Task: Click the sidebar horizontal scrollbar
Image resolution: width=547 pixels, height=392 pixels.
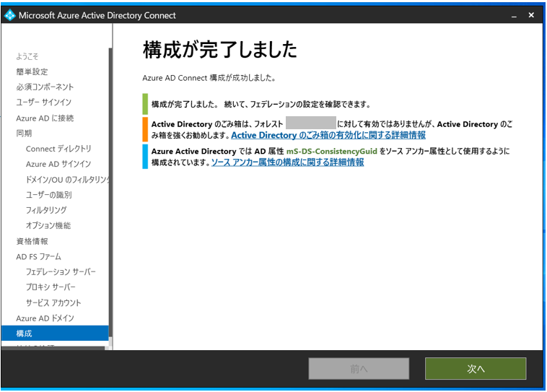Action: 53,348
